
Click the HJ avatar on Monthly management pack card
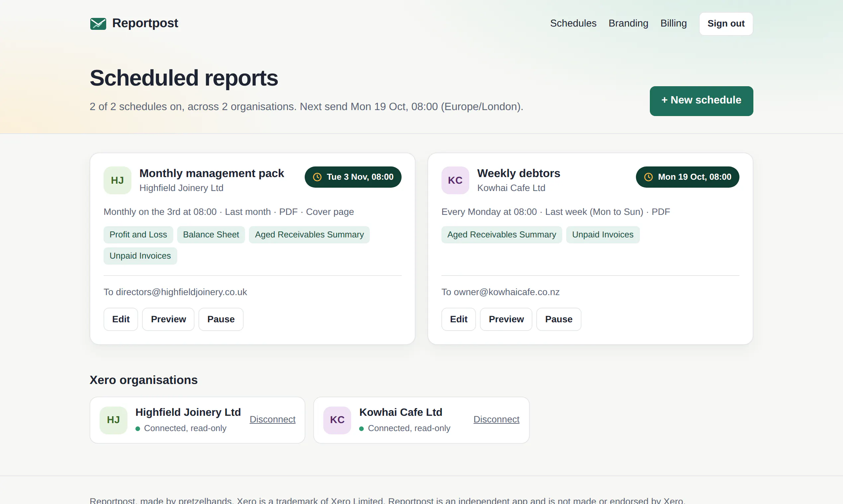click(x=117, y=180)
